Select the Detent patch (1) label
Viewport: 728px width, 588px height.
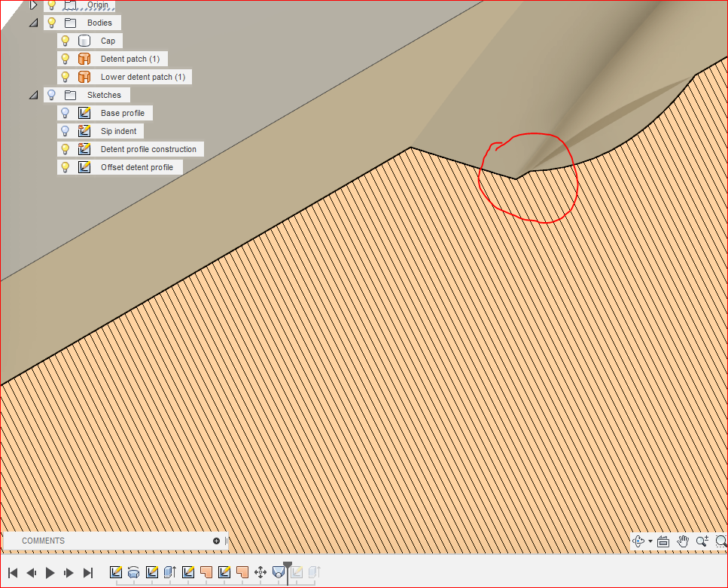click(130, 59)
